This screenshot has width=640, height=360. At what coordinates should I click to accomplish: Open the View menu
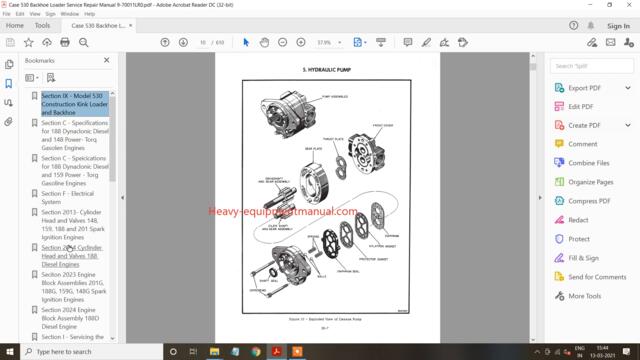coord(35,14)
